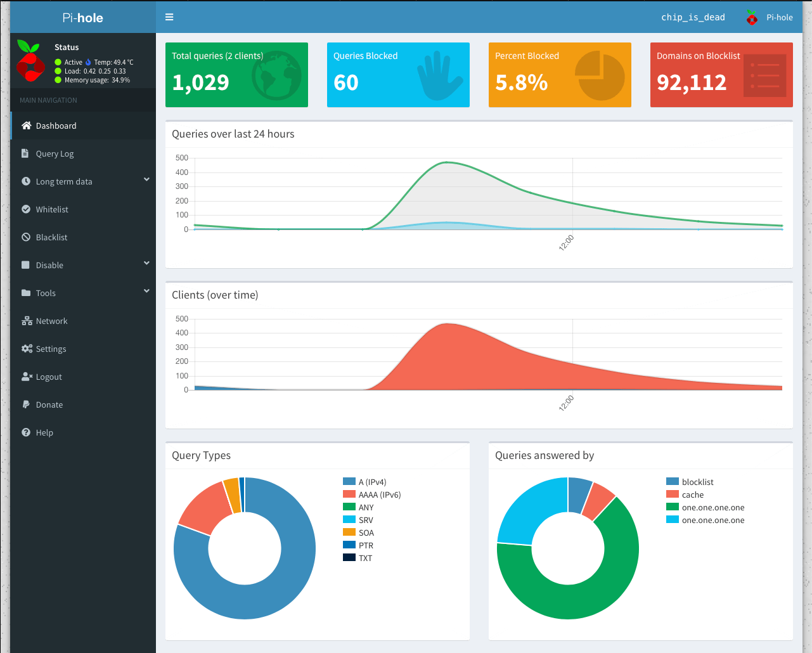Click the Query Log document icon
This screenshot has height=653, width=812.
coord(25,153)
